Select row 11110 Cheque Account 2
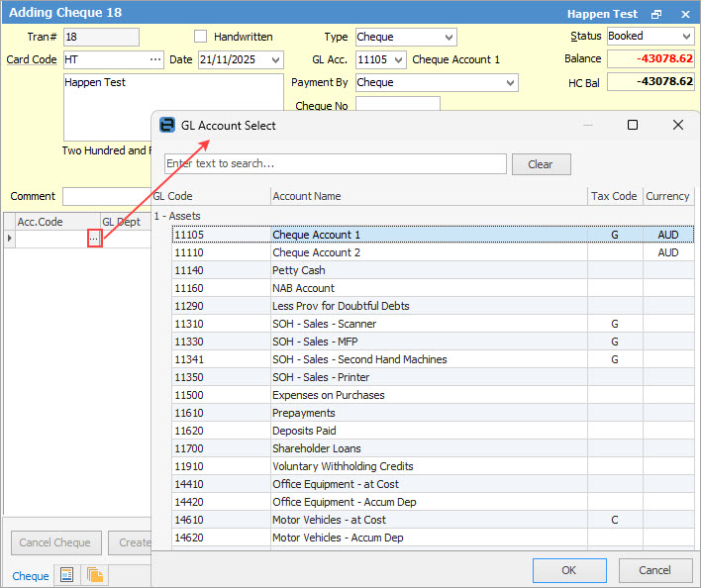This screenshot has height=588, width=701. [x=433, y=252]
